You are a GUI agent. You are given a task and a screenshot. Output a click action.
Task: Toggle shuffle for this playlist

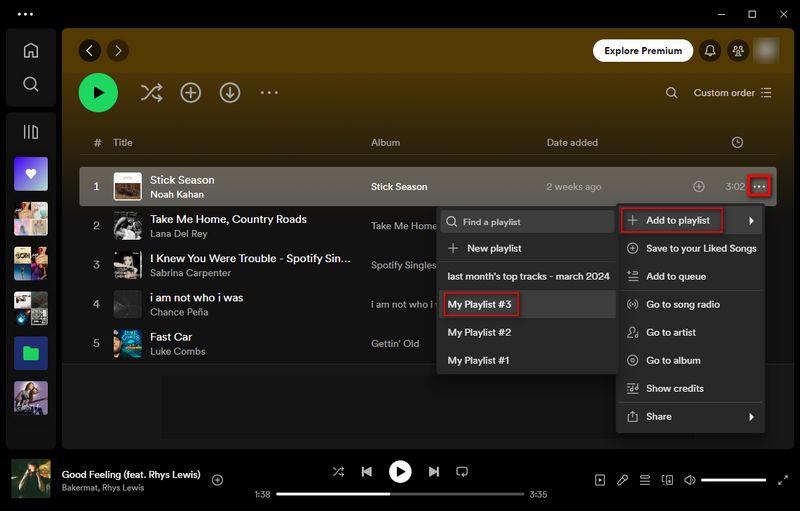tap(152, 93)
